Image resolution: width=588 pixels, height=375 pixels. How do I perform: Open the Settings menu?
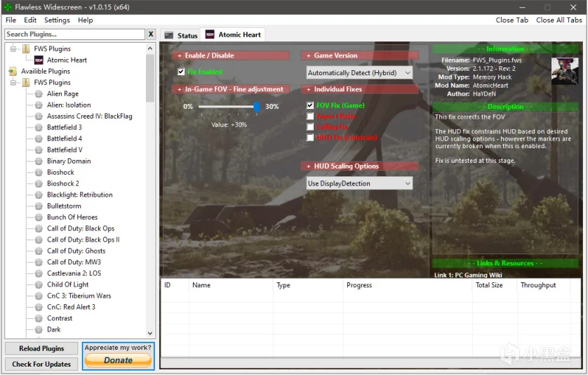pyautogui.click(x=57, y=20)
